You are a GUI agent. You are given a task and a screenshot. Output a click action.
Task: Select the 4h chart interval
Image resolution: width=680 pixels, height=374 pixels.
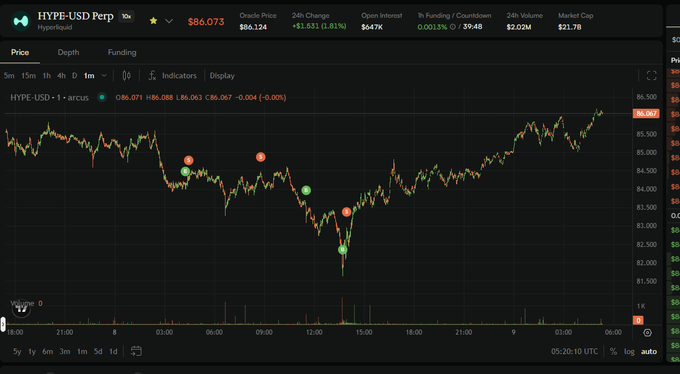click(62, 75)
